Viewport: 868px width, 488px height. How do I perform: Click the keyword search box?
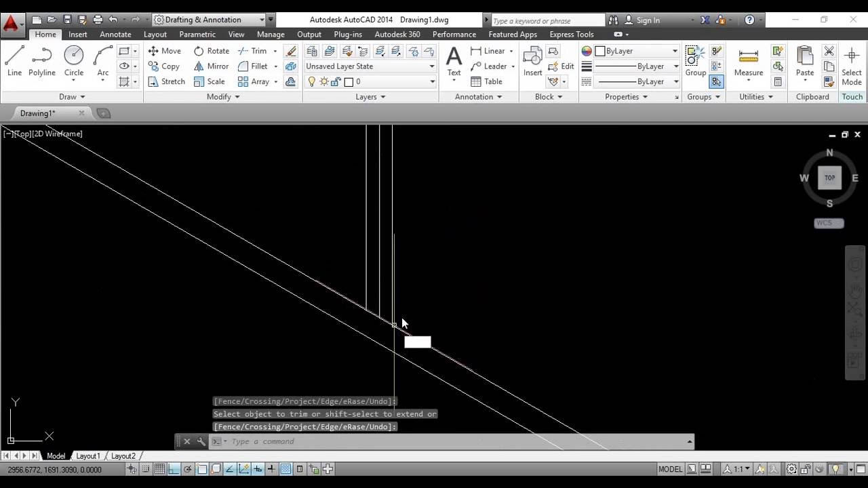(x=547, y=20)
